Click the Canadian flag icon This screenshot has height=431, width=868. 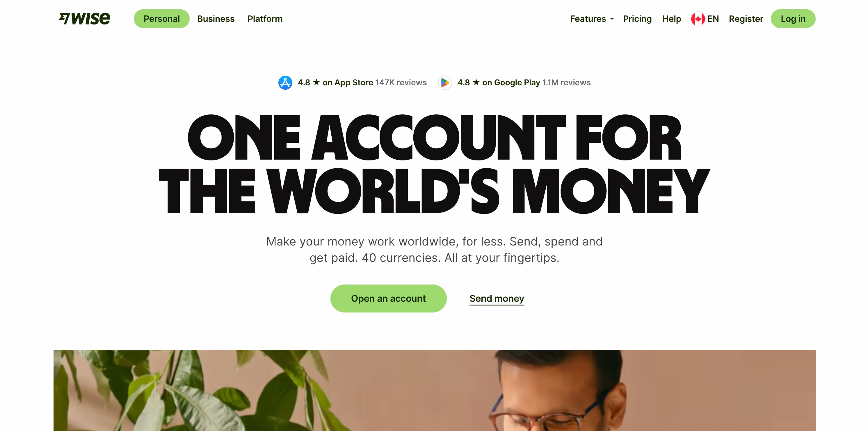[698, 19]
